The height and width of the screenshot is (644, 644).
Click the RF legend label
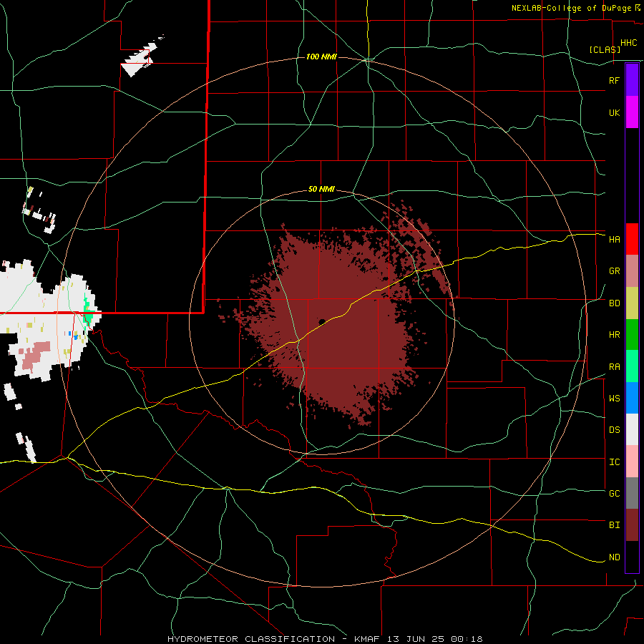pyautogui.click(x=614, y=80)
